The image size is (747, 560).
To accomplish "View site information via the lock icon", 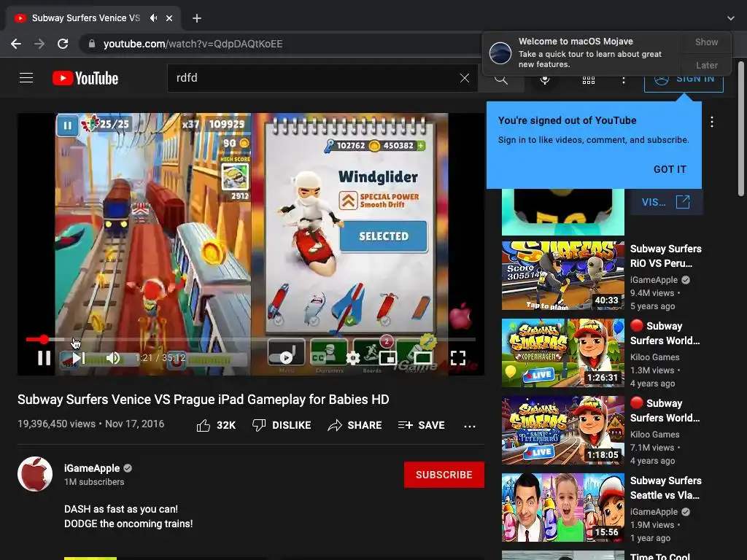I will (x=92, y=44).
